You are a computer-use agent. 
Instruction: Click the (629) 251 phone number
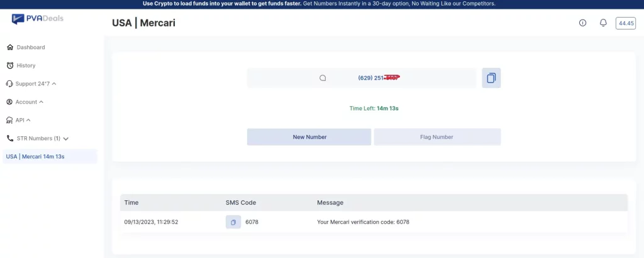pyautogui.click(x=379, y=78)
